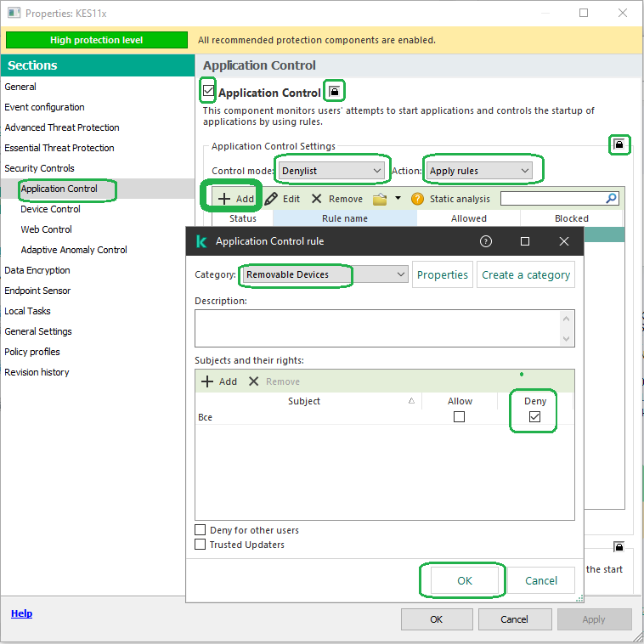Screen dimensions: 644x644
Task: Open the Endpoint Sensor section
Action: [x=37, y=291]
